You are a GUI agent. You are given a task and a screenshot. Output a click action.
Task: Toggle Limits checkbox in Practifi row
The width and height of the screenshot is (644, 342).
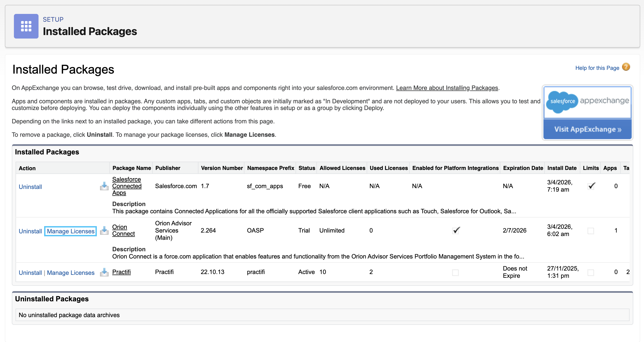tap(591, 272)
